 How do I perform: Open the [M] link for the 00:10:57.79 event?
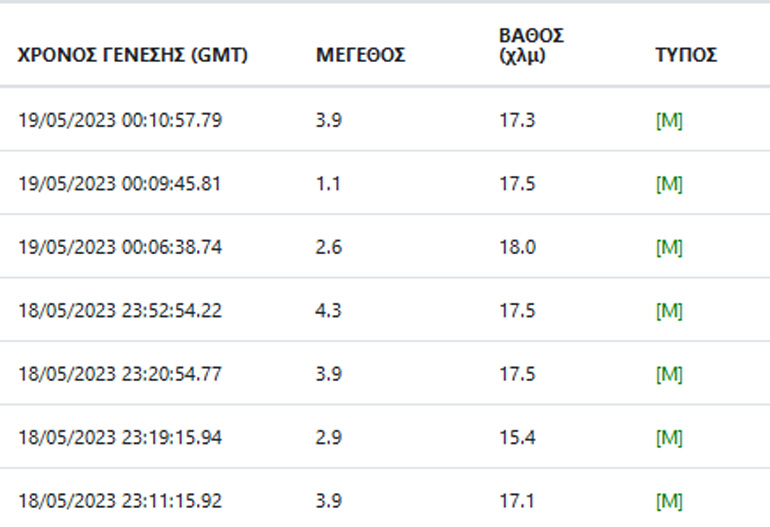[x=668, y=121]
